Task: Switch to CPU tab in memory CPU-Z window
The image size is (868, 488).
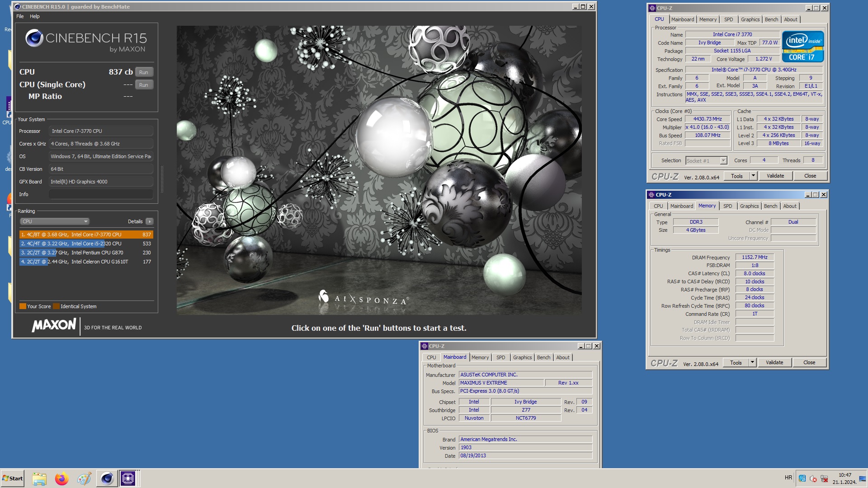Action: tap(658, 206)
